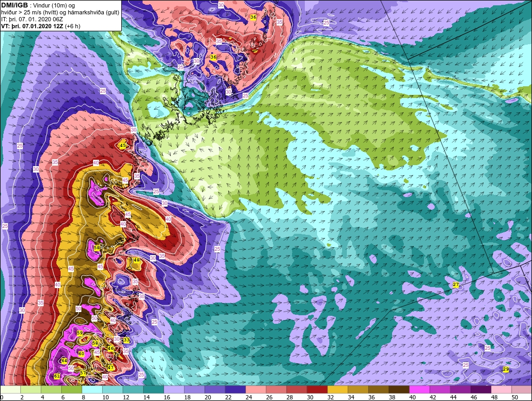
Task: Click the yellow max gust label 64
Action: [x=64, y=361]
